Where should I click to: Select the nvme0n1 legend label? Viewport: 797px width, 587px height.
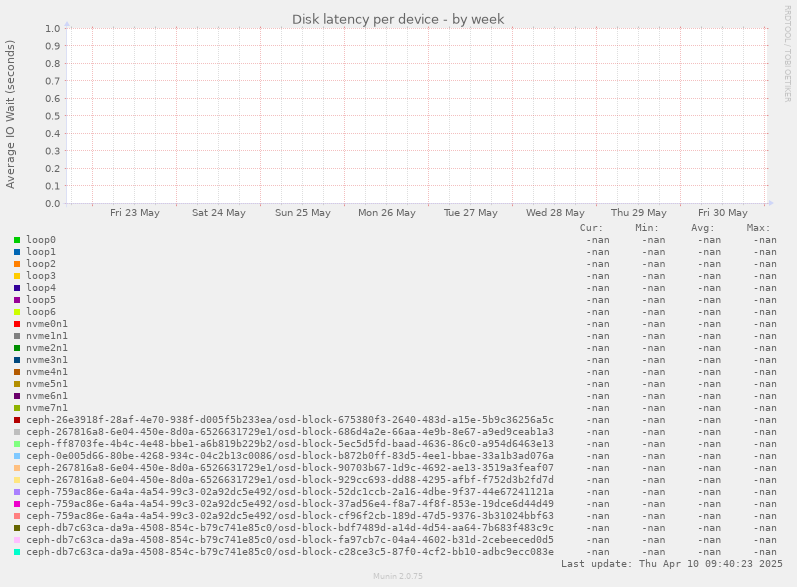pyautogui.click(x=47, y=324)
